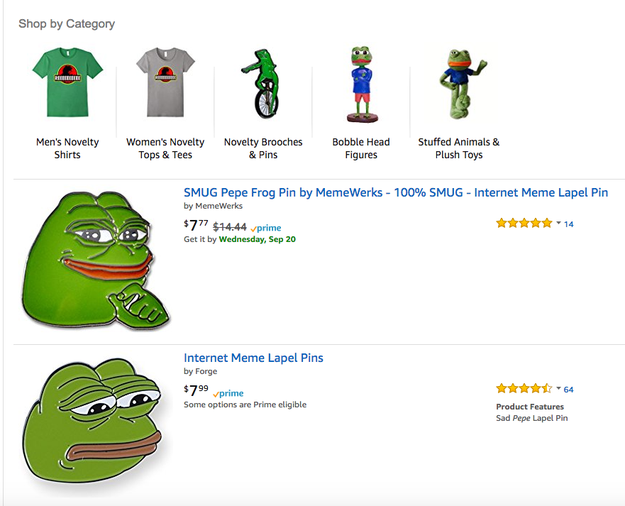Click the Bobble Head Figures frog image
Screen dimensions: 625x506
tap(361, 84)
